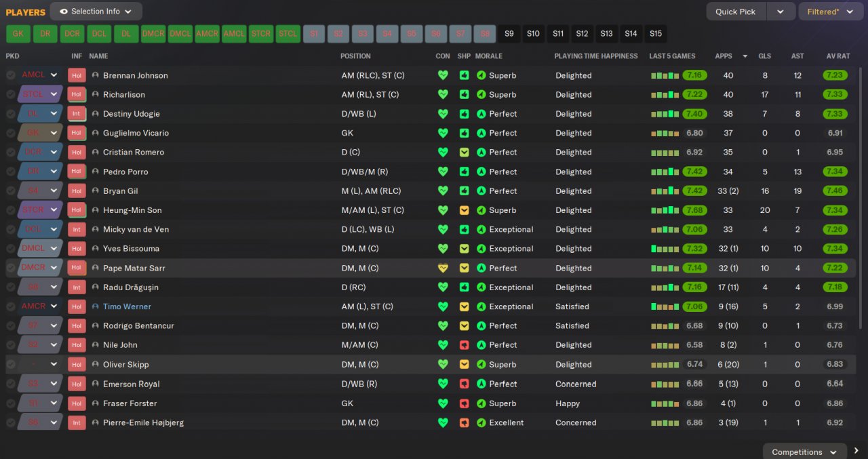Click Emerson Royal's Concerned playing time status
The image size is (868, 459).
(576, 384)
